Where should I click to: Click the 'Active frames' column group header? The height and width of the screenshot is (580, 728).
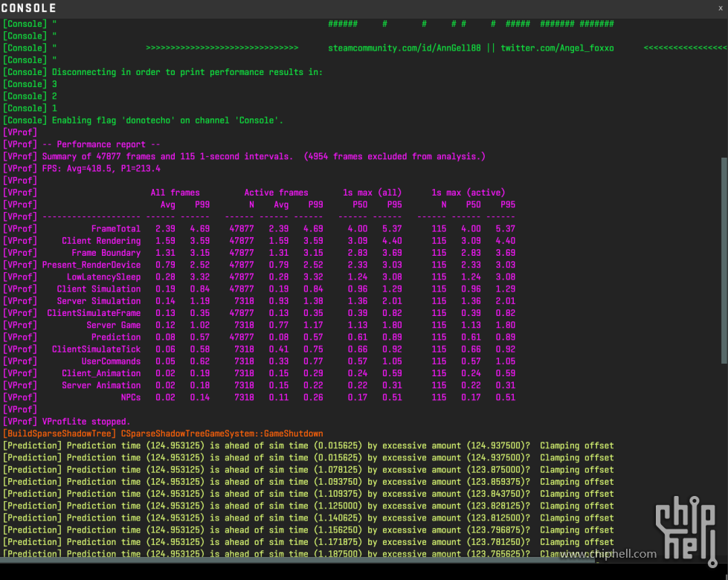click(276, 193)
